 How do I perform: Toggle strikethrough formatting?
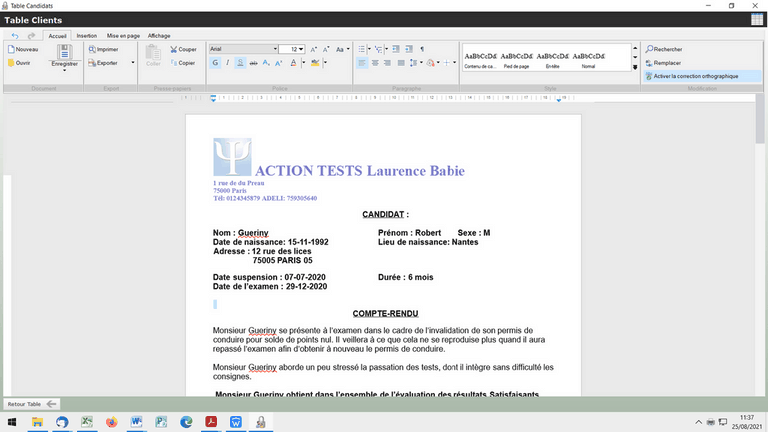point(253,63)
